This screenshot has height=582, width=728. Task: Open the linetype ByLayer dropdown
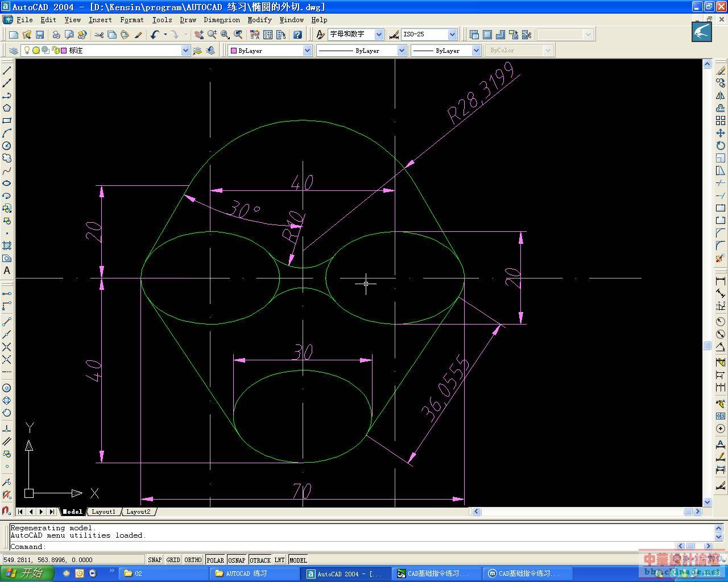point(402,51)
